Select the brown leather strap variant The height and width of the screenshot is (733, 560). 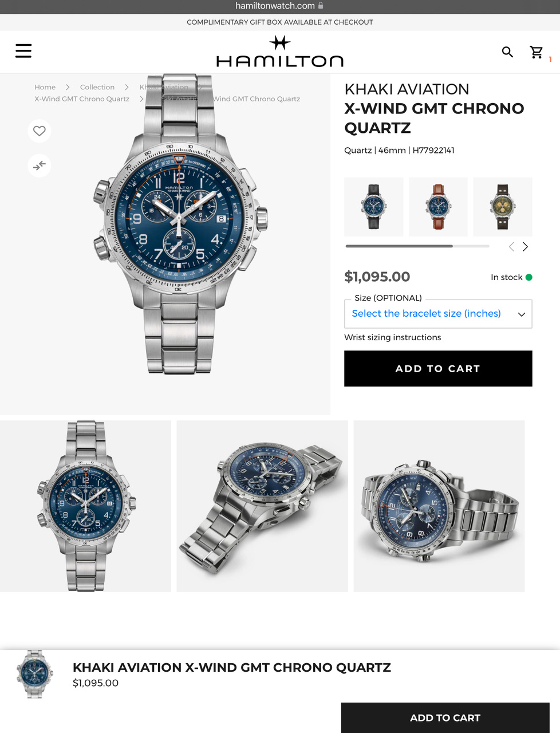pos(438,207)
